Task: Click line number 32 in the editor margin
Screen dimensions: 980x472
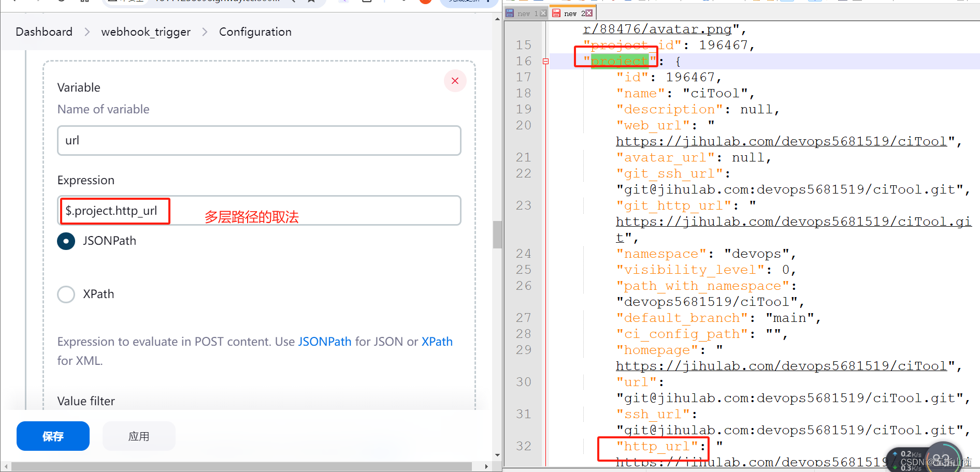Action: coord(524,446)
